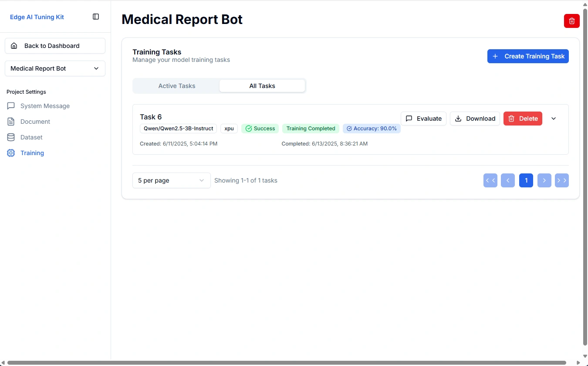Open the System Message settings icon

click(x=10, y=106)
